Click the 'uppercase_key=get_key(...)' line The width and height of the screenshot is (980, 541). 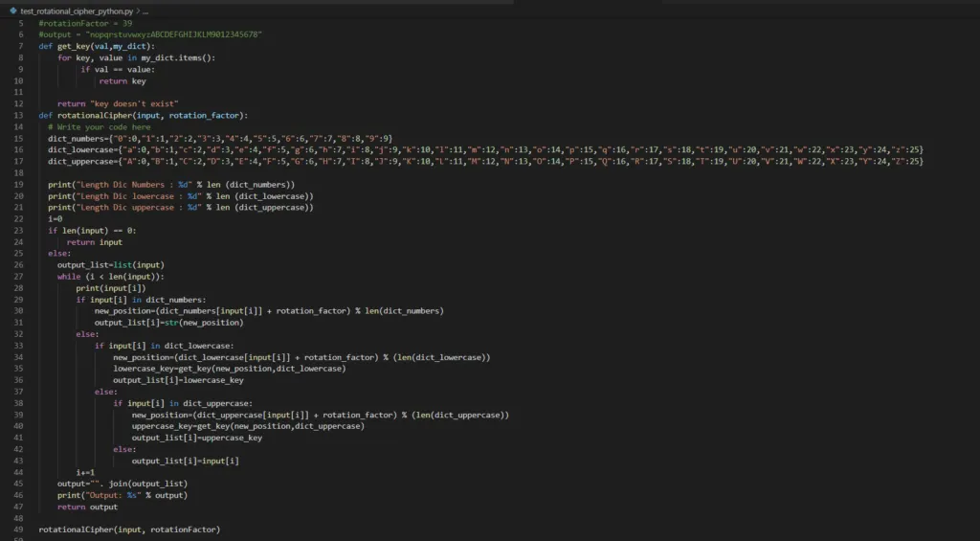[248, 426]
